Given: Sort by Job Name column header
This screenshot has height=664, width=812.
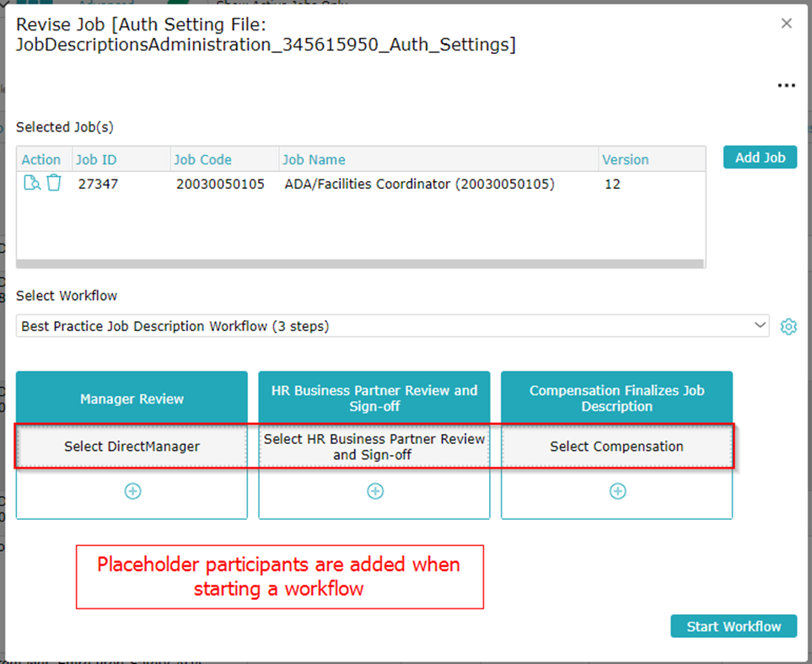Looking at the screenshot, I should (314, 159).
